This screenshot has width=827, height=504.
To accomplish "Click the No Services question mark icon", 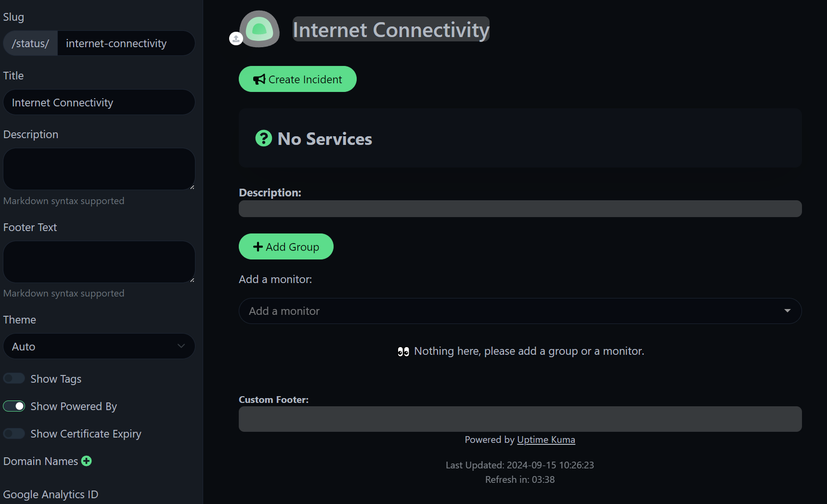I will 263,139.
